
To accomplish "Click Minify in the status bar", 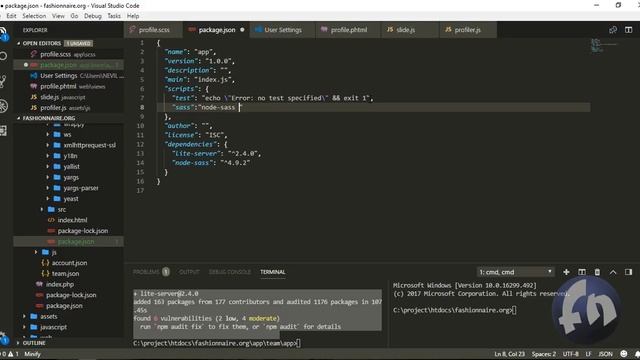I will coord(32,354).
